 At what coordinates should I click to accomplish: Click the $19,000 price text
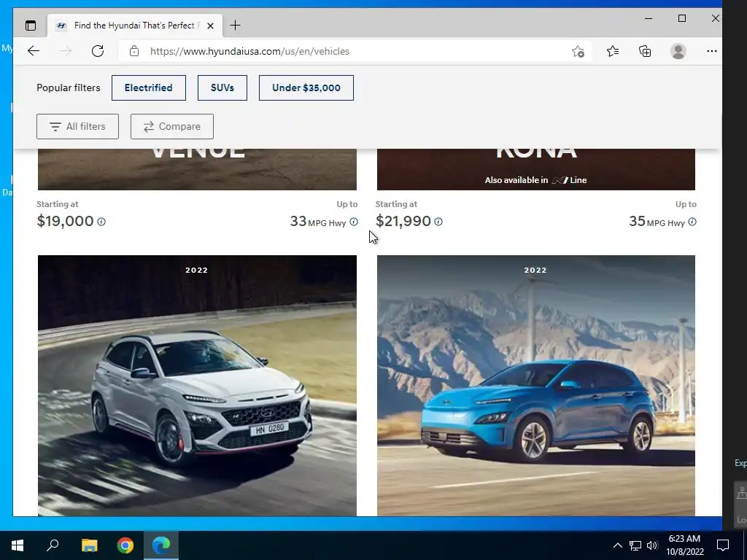coord(65,222)
